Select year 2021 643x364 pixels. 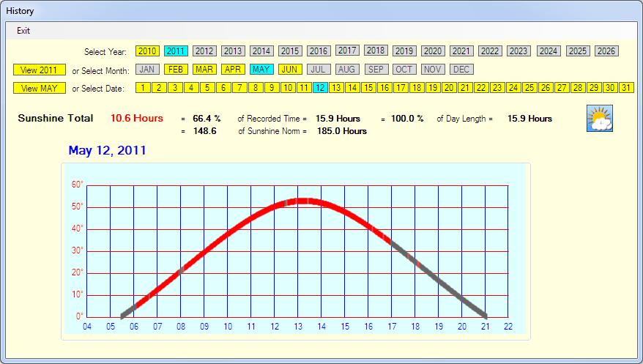click(x=461, y=51)
